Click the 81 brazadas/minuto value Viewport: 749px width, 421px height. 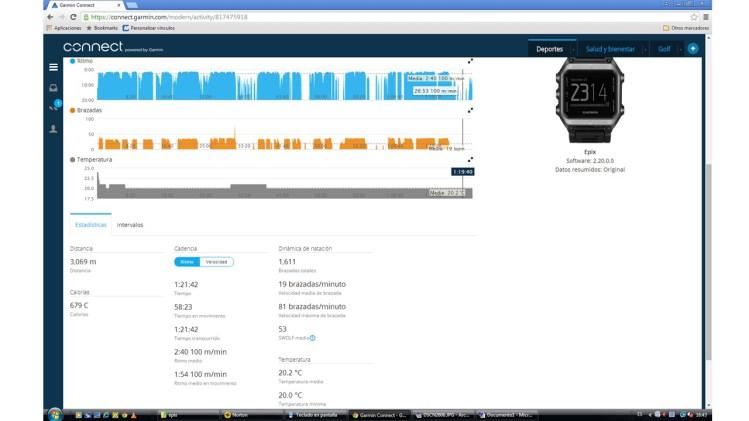312,306
